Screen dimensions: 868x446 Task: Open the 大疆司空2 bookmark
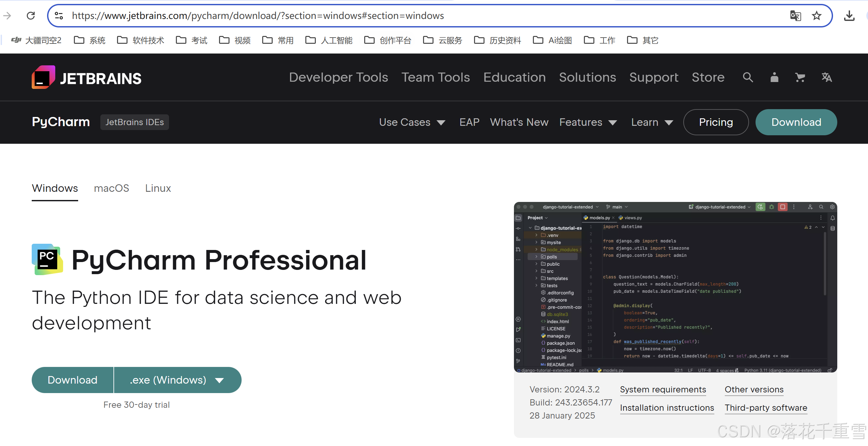pyautogui.click(x=36, y=40)
